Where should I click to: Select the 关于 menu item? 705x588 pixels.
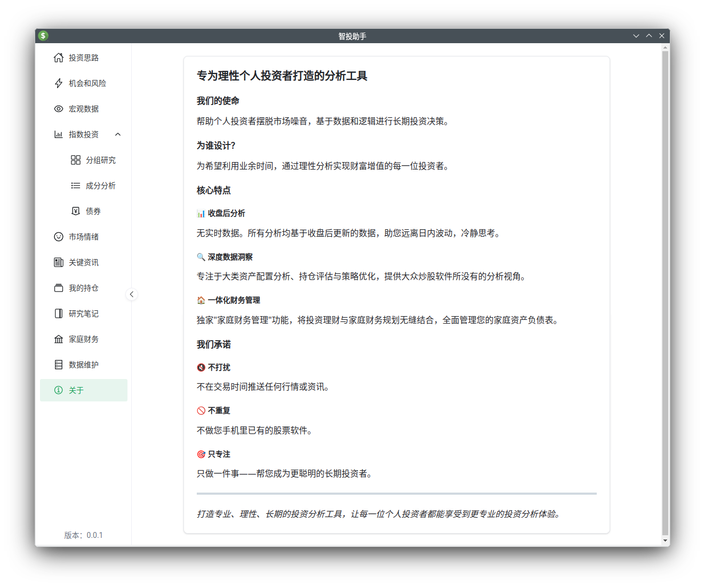pyautogui.click(x=76, y=390)
